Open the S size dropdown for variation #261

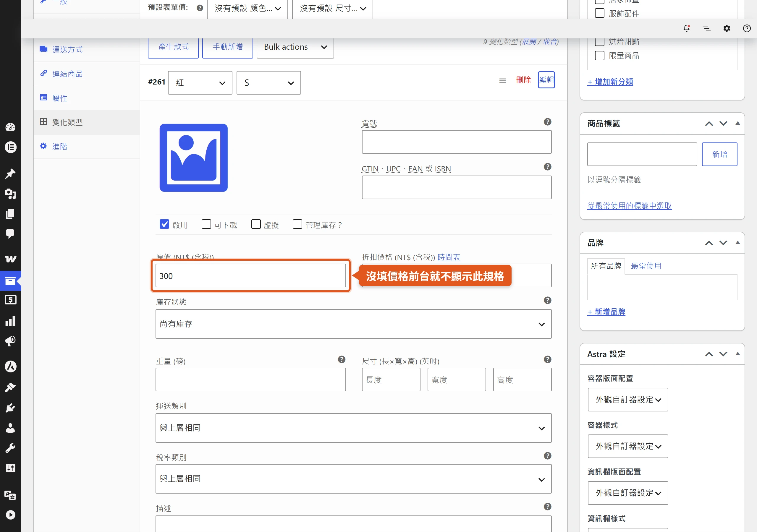pos(269,83)
